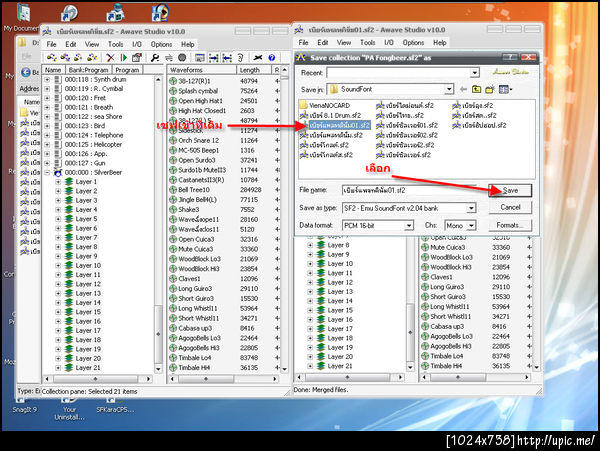This screenshot has width=600, height=451.
Task: Collapse the 000:000 SilverBeer tree node
Action: pos(47,173)
